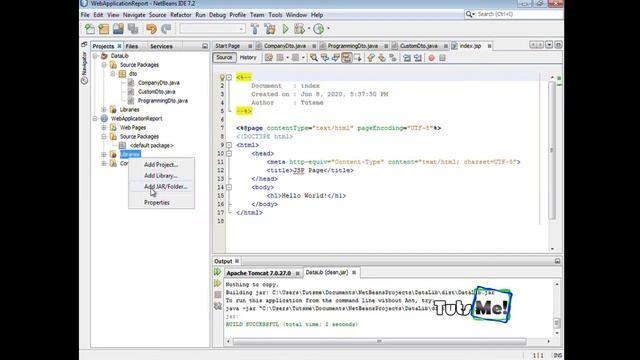
Task: Switch to the Files tab
Action: click(x=132, y=47)
